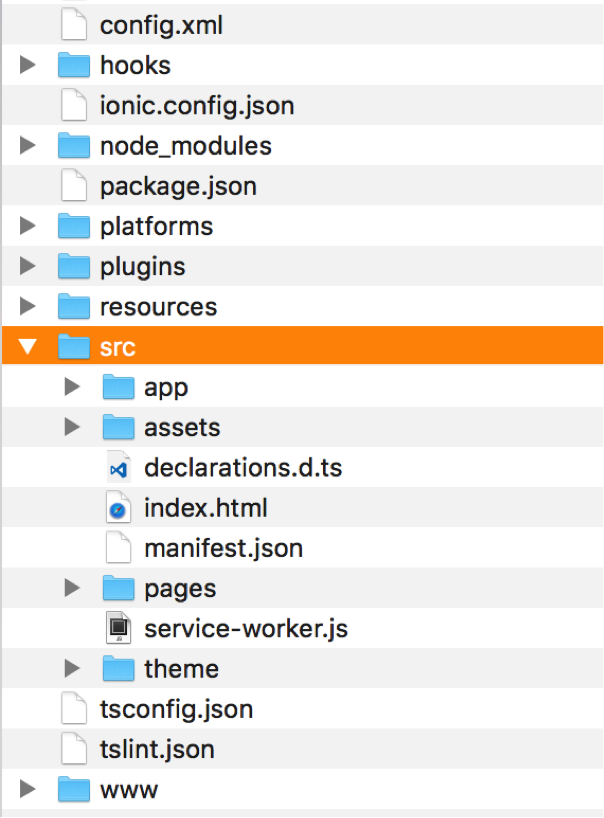The image size is (604, 818).
Task: Click the Visual Studio icon beside declarations.d.ts
Action: (118, 467)
